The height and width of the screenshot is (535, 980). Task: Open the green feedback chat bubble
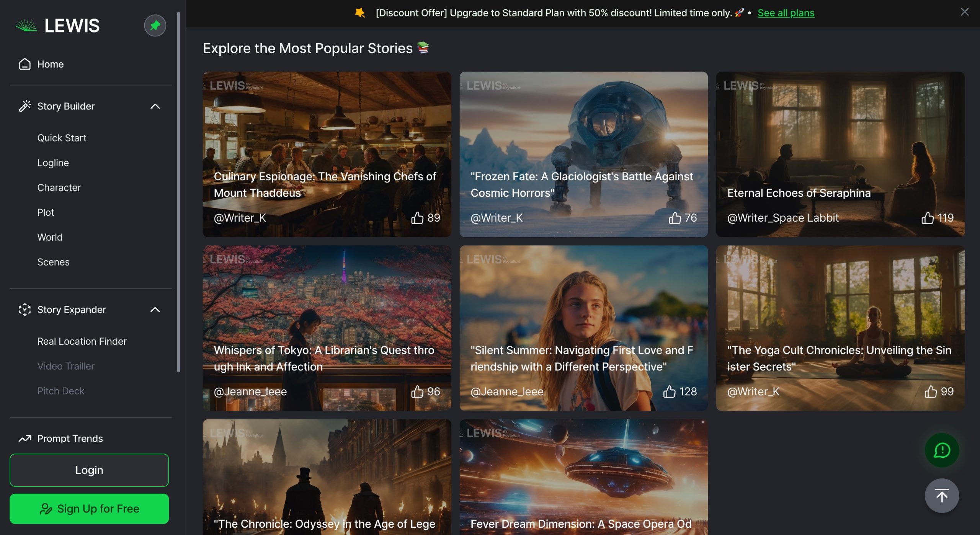(941, 450)
